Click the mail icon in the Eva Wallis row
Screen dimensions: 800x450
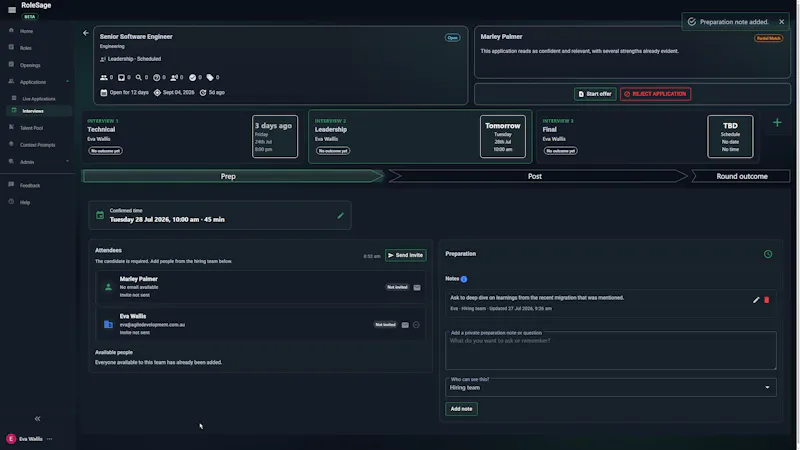(405, 325)
